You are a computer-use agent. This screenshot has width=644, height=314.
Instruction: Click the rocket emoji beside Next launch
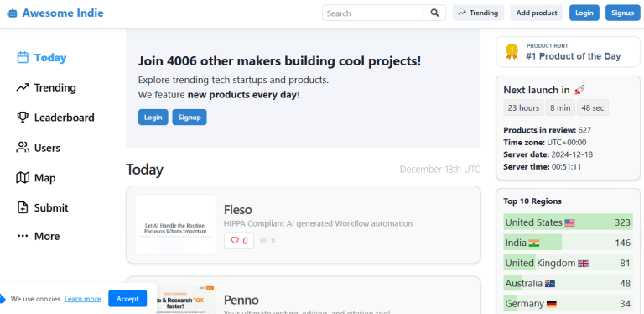tap(579, 90)
